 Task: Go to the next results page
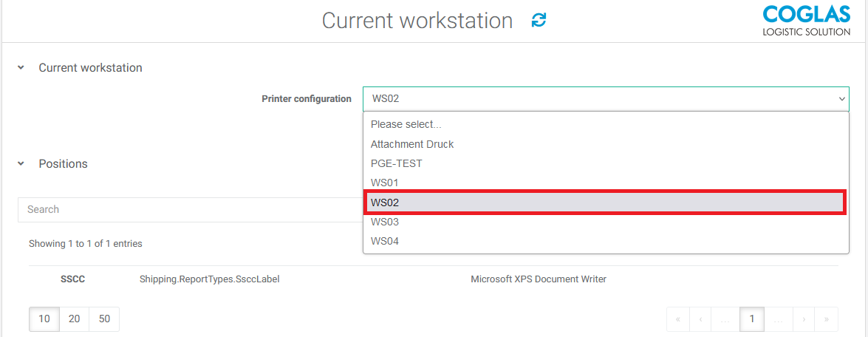[x=804, y=319]
